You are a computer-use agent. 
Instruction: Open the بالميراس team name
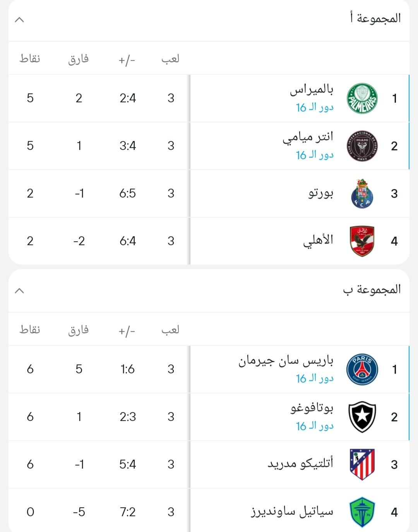point(312,90)
